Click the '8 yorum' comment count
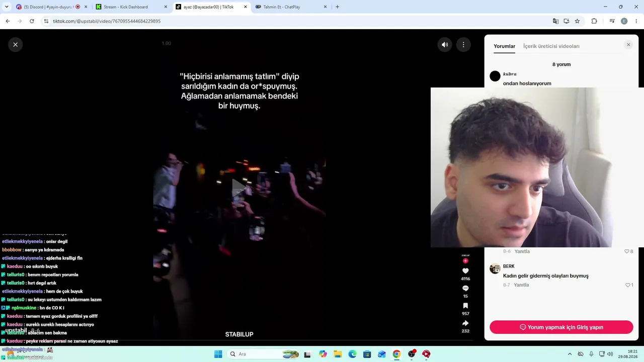The height and width of the screenshot is (362, 644). 561,64
